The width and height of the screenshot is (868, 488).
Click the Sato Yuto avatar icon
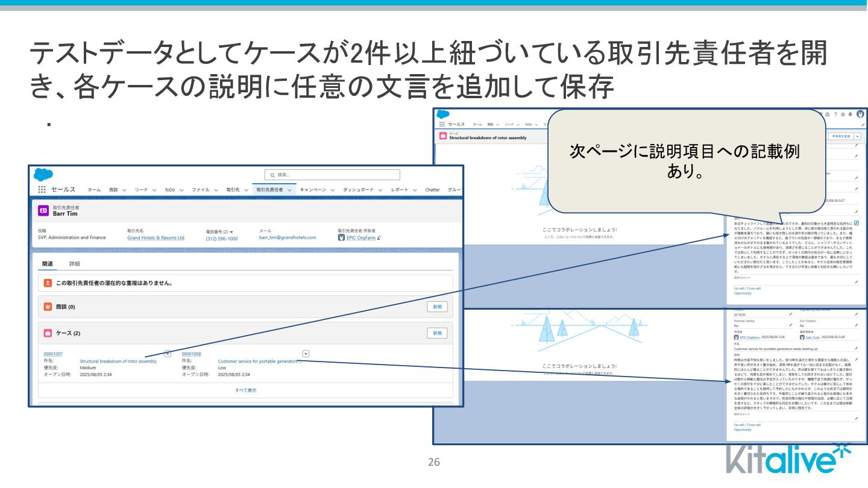click(802, 337)
